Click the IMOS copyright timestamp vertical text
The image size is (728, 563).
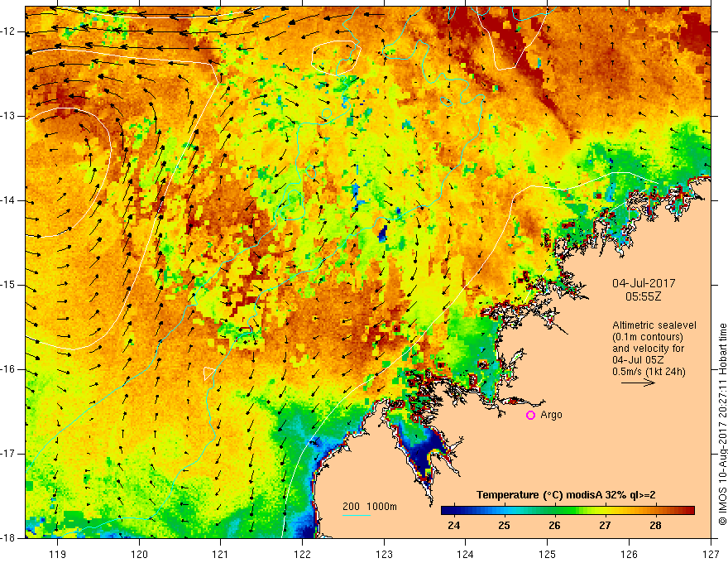coord(722,424)
